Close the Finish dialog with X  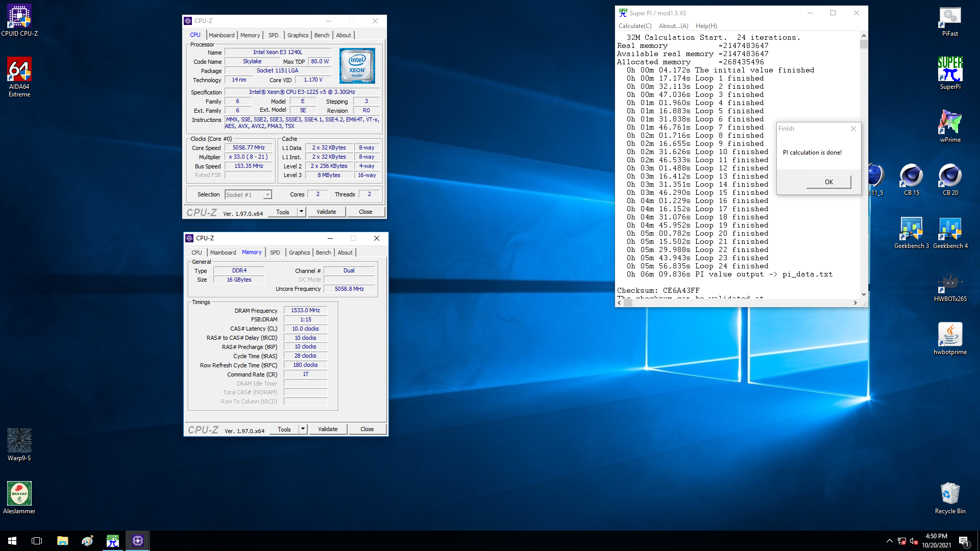coord(853,129)
